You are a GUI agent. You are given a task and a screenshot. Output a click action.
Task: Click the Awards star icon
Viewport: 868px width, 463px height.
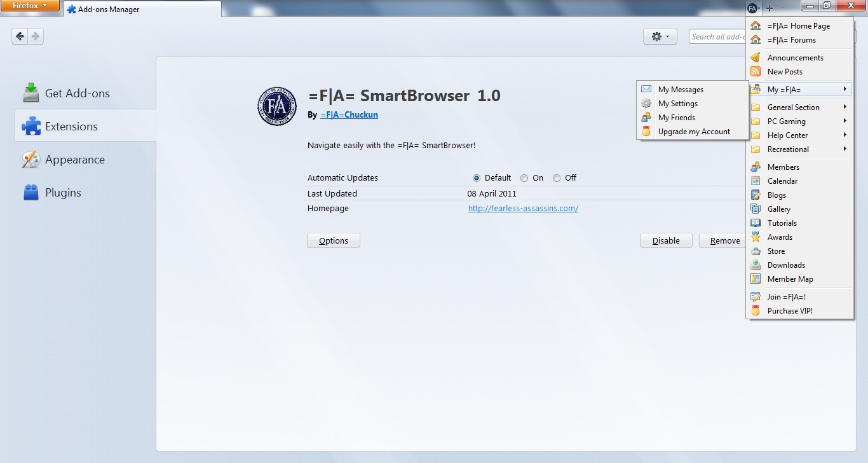click(x=756, y=237)
